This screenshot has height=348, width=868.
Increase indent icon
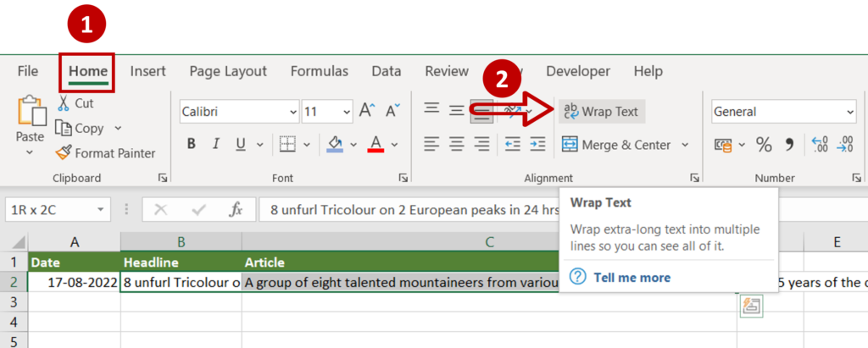click(x=537, y=145)
